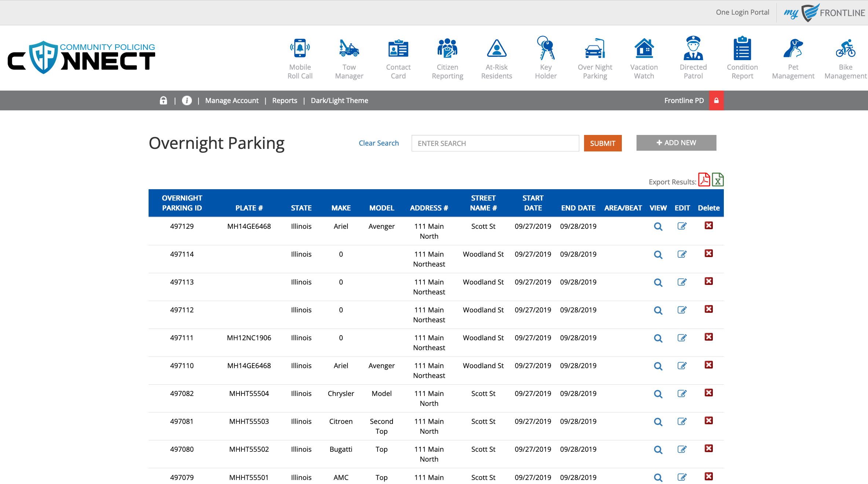Click red lock icon beside Frontline PD

click(x=716, y=100)
